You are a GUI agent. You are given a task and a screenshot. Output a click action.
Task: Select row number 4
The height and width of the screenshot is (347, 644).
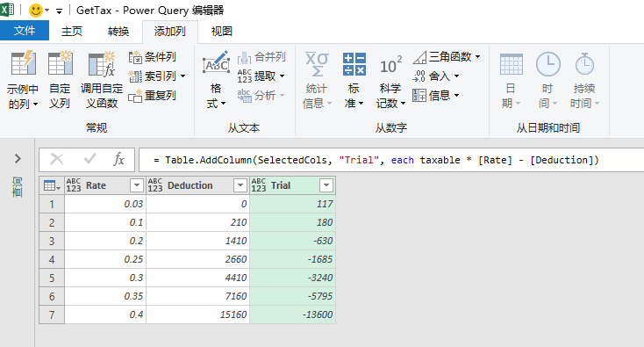[x=52, y=259]
